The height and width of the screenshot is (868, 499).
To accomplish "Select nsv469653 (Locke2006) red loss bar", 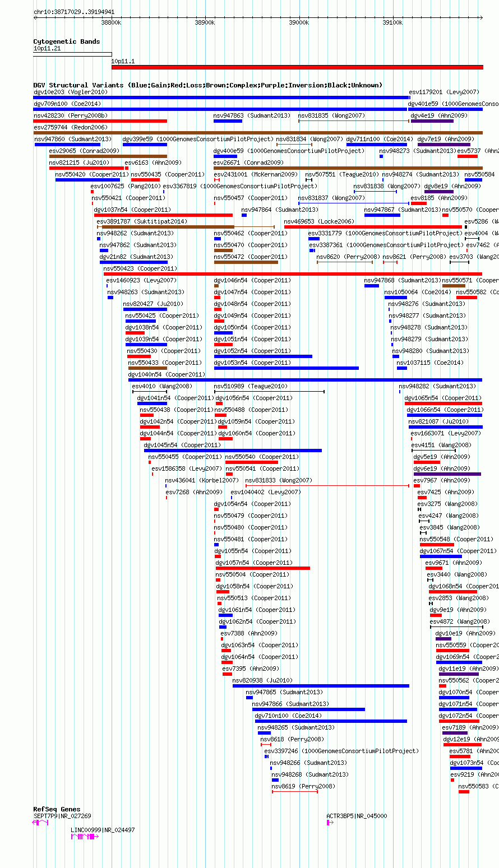I will tap(373, 227).
